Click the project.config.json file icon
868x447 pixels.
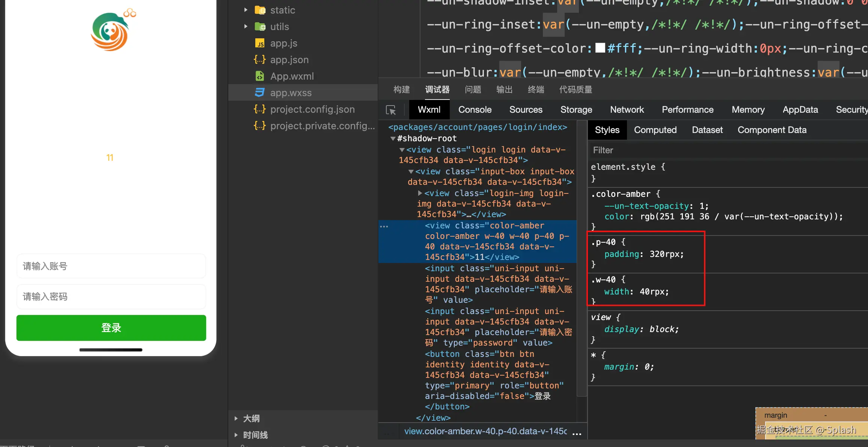[260, 109]
